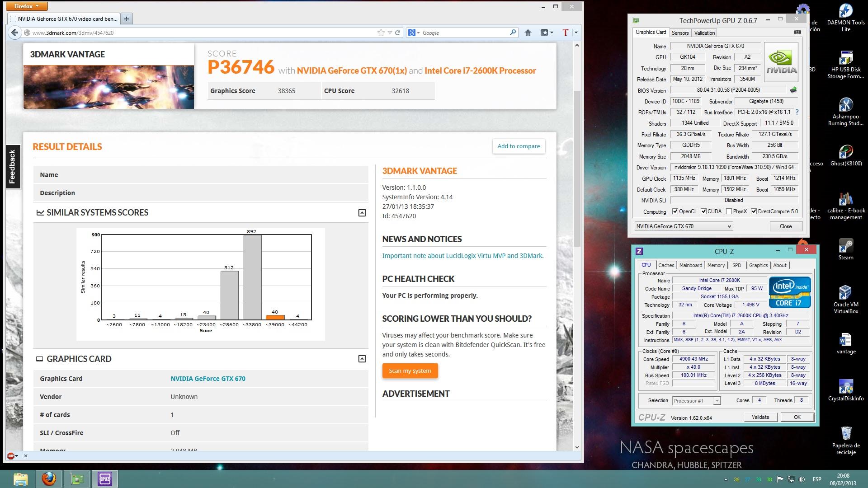Click the Close button in GPU-Z

(x=785, y=226)
